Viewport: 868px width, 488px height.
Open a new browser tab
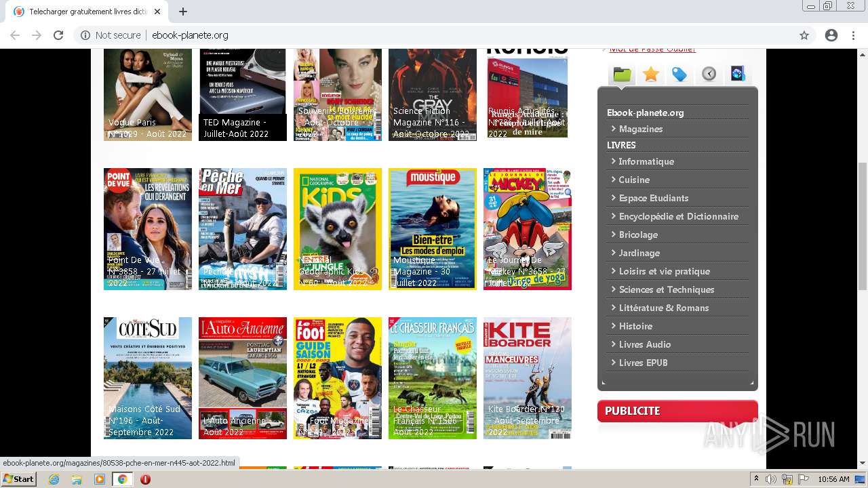[183, 12]
